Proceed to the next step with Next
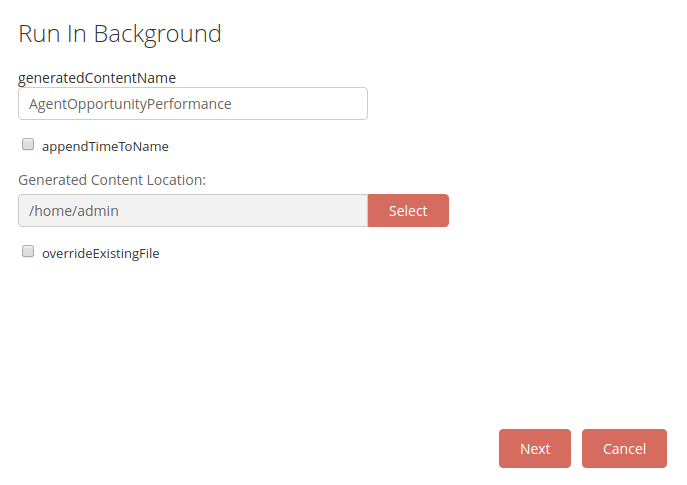 tap(534, 448)
